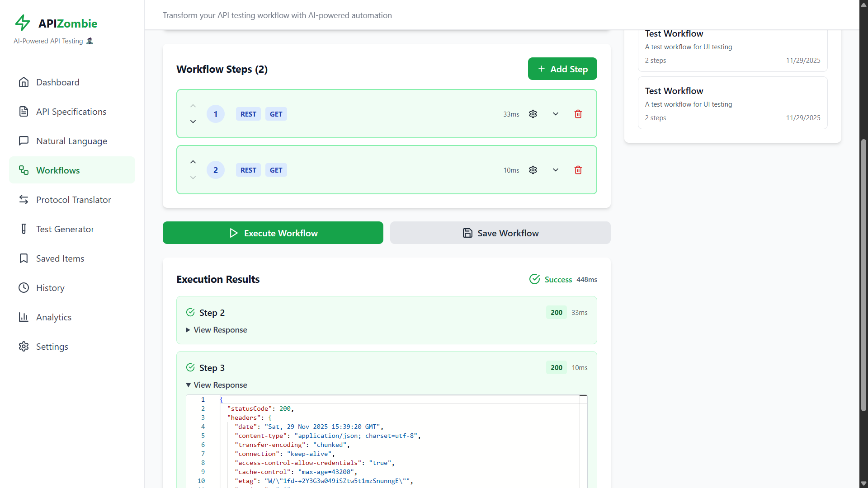
Task: Click the Add Step button
Action: pos(562,69)
